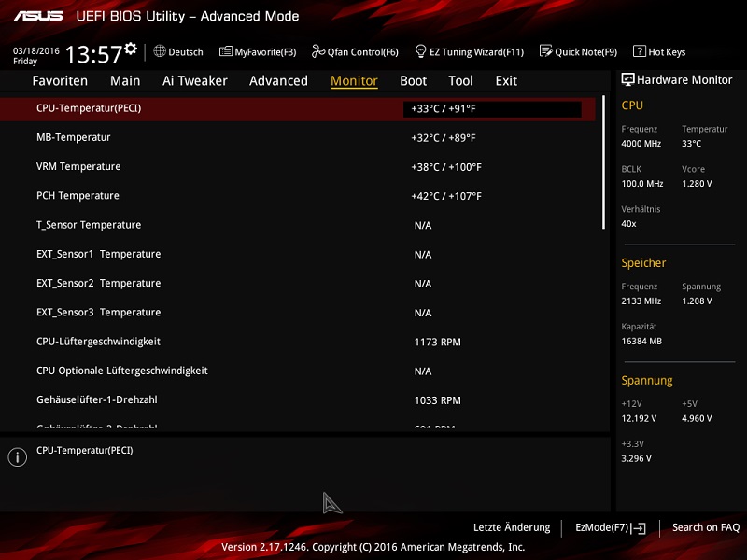Screen dimensions: 747x560
Task: Switch to the Tool tab
Action: click(x=460, y=81)
